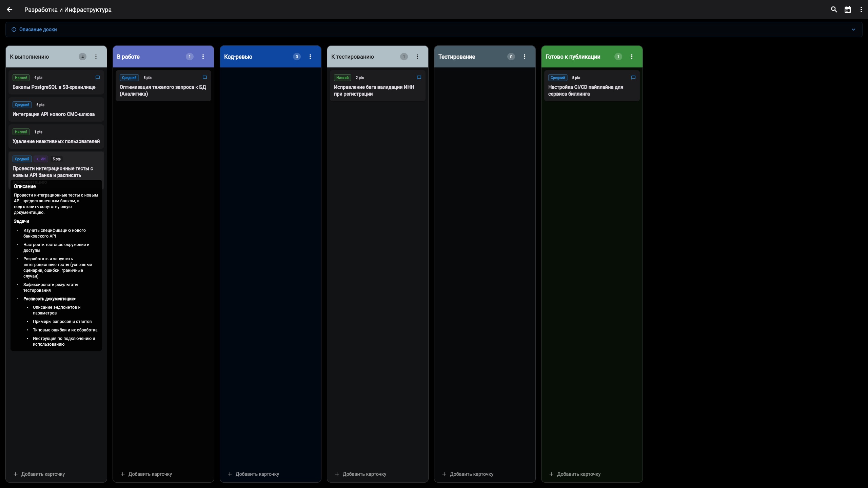This screenshot has width=868, height=488.
Task: Add a card to К выполнению column
Action: (39, 474)
